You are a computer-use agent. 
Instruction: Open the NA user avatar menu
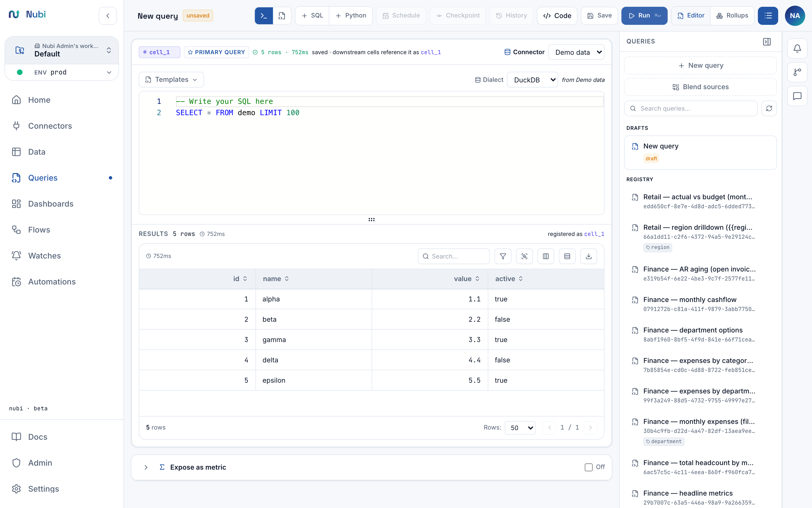coord(795,16)
